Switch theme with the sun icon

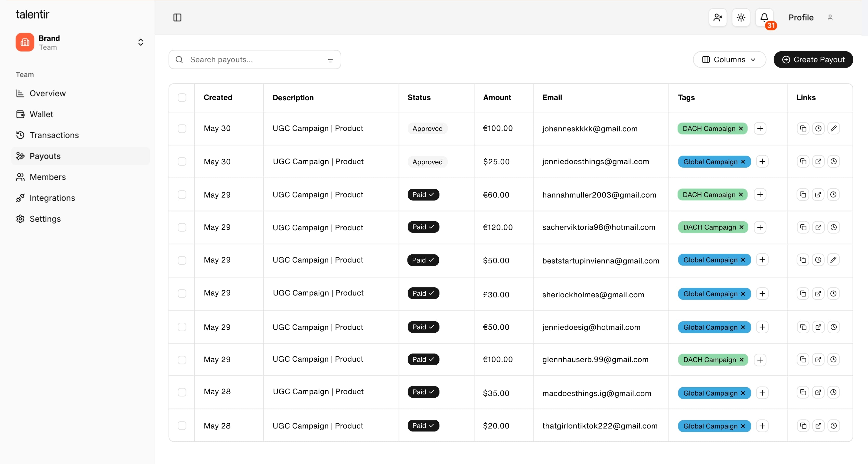pos(741,17)
